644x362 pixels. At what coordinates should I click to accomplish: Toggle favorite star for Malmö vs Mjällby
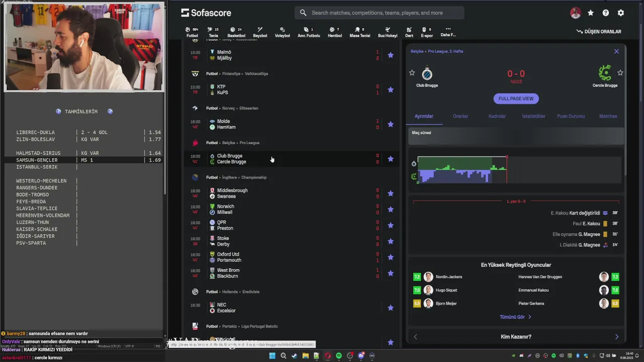(390, 55)
